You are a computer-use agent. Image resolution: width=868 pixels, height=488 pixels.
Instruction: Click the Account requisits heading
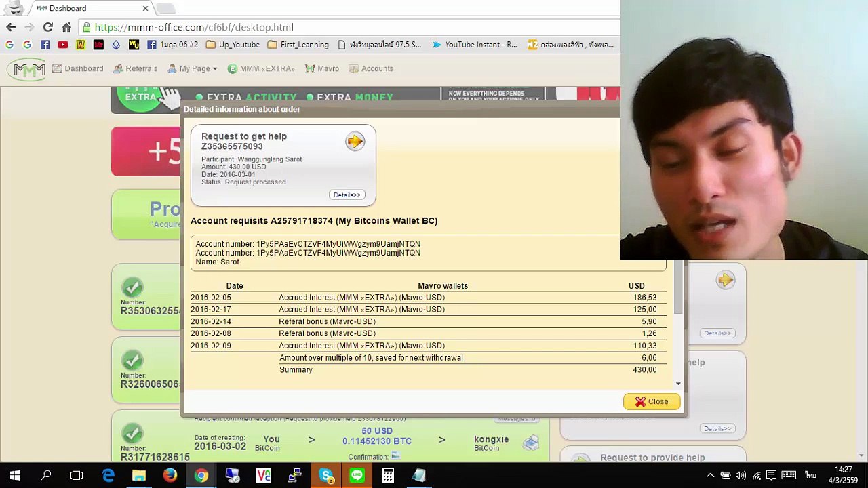(x=314, y=221)
